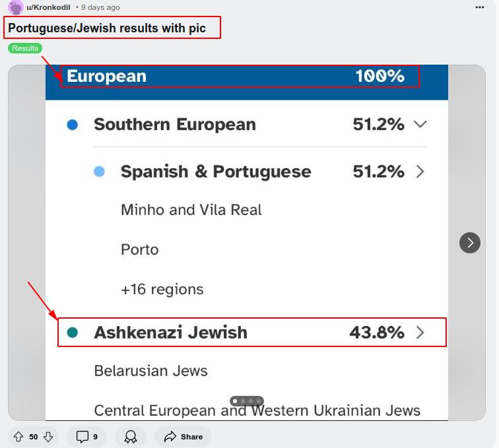Open the post's three-dot options menu

click(480, 7)
